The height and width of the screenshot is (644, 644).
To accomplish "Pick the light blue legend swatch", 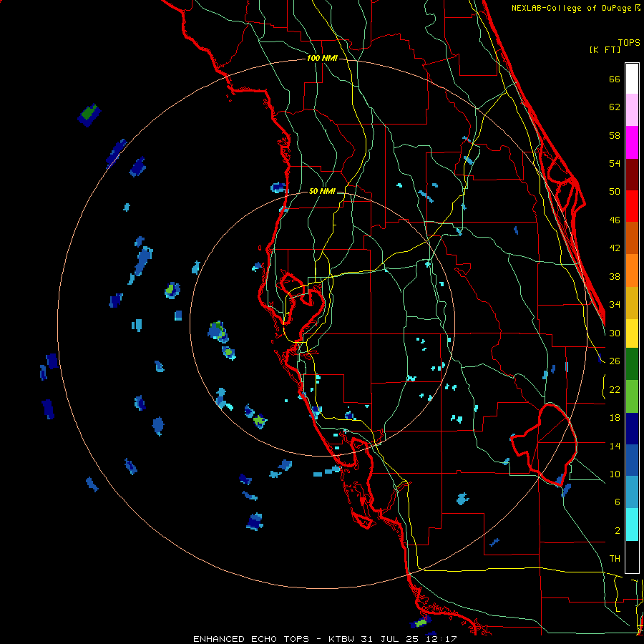I will pos(632,492).
